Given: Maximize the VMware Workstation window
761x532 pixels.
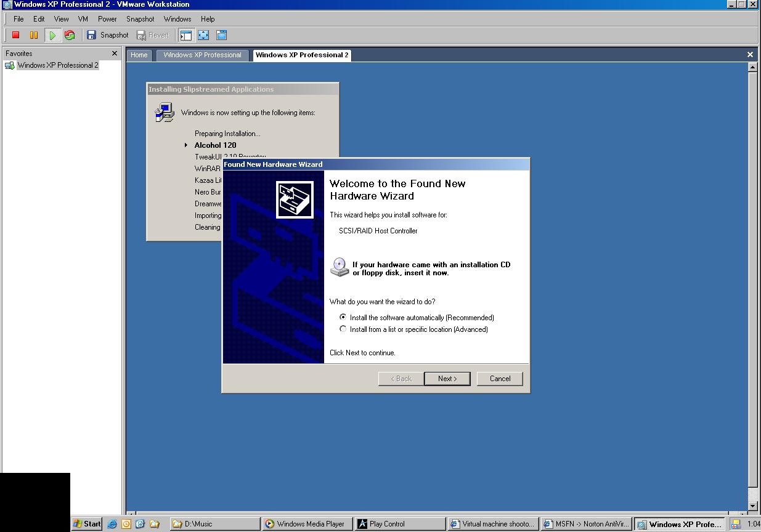Looking at the screenshot, I should tap(743, 4).
